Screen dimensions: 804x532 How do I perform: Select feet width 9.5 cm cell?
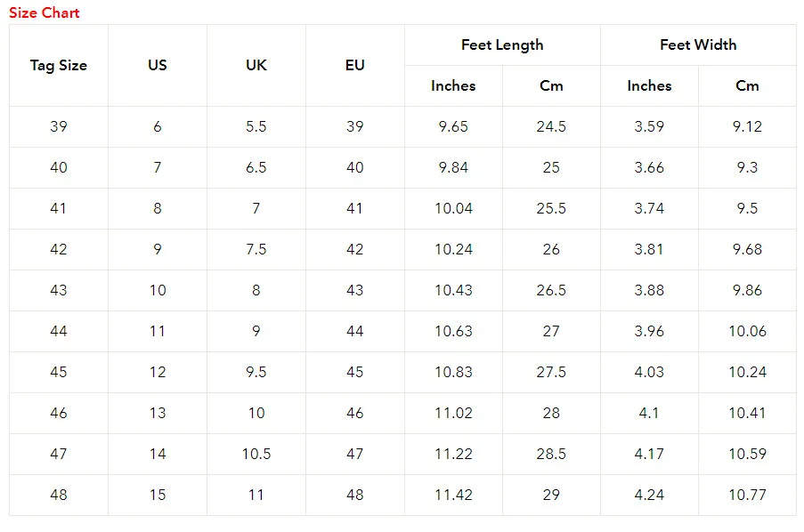pos(747,208)
